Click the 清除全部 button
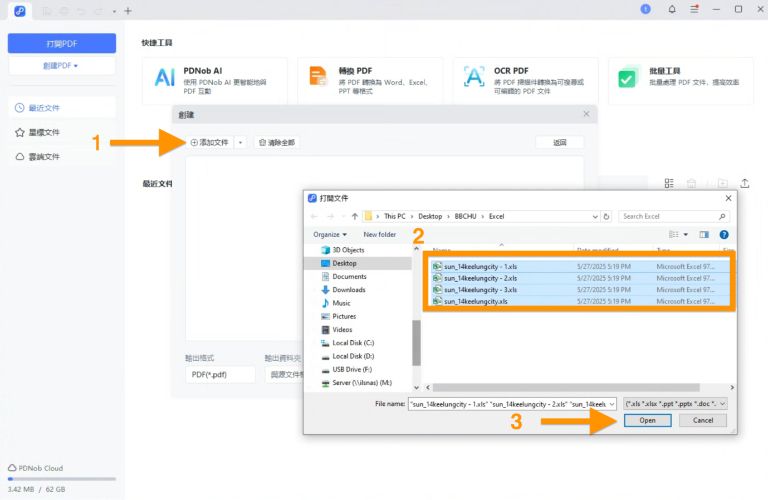Image resolution: width=768 pixels, height=500 pixels. (277, 143)
